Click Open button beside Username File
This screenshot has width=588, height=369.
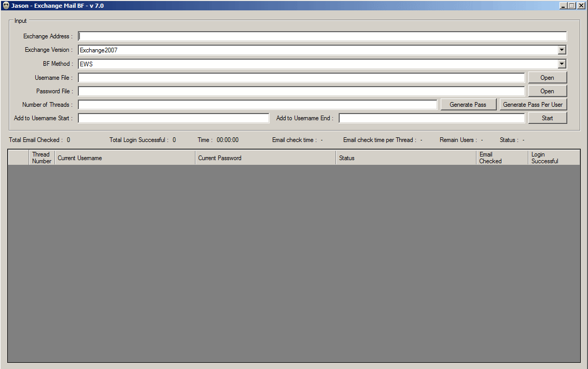coord(547,78)
